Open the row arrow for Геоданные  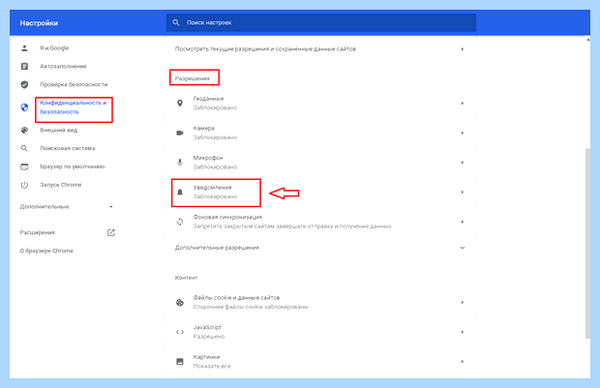coord(462,103)
